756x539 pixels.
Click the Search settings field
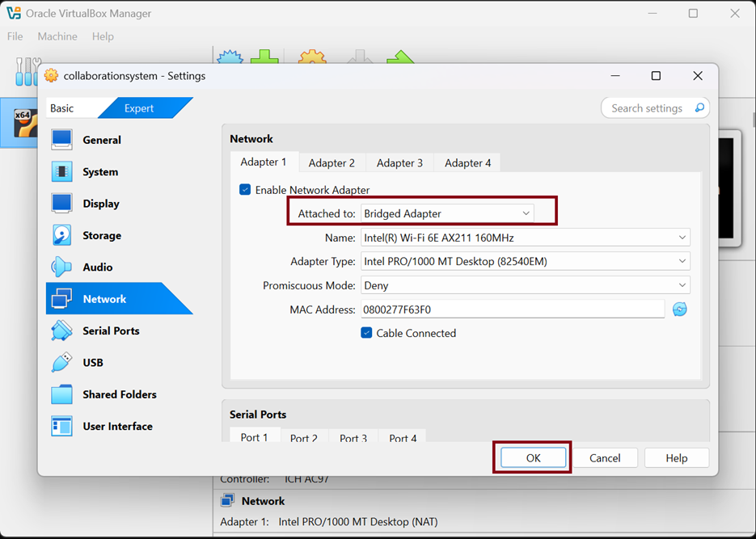655,108
